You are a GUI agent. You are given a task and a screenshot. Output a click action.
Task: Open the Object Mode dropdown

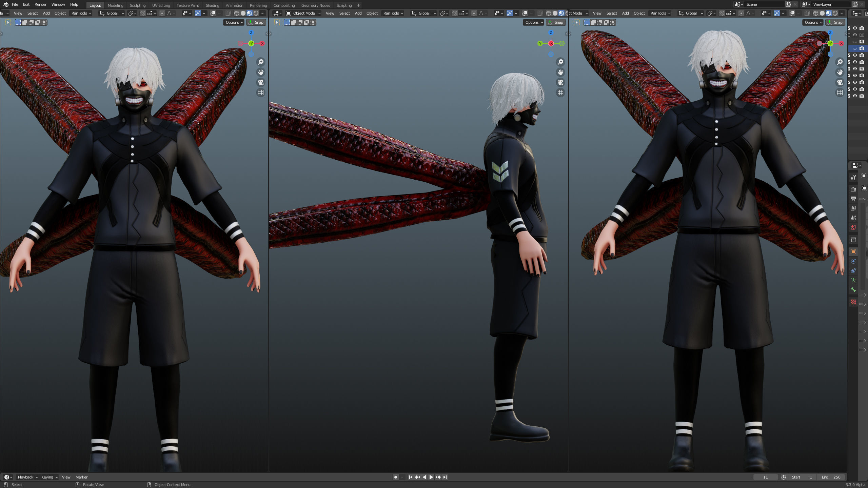click(303, 13)
